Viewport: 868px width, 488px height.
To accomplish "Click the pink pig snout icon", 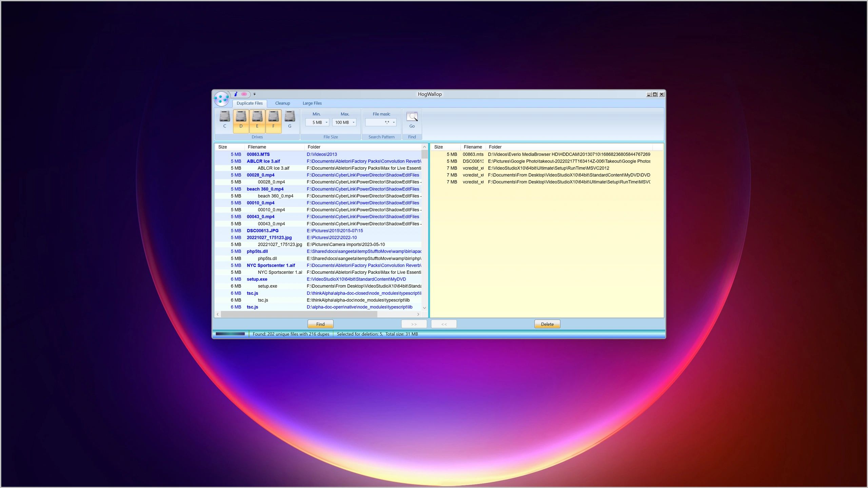I will tap(244, 94).
